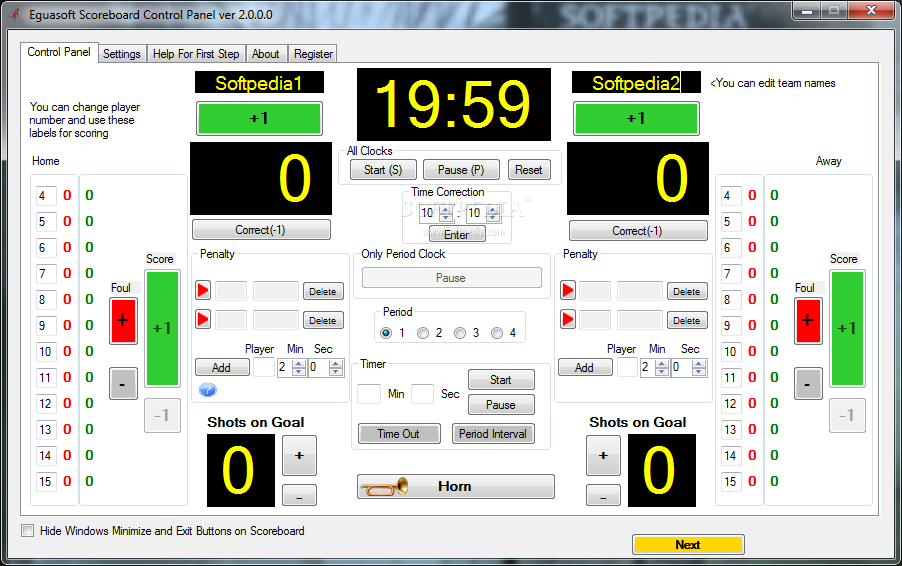Viewport: 902px width, 566px height.
Task: Select Period 2 radio button
Action: click(x=423, y=333)
